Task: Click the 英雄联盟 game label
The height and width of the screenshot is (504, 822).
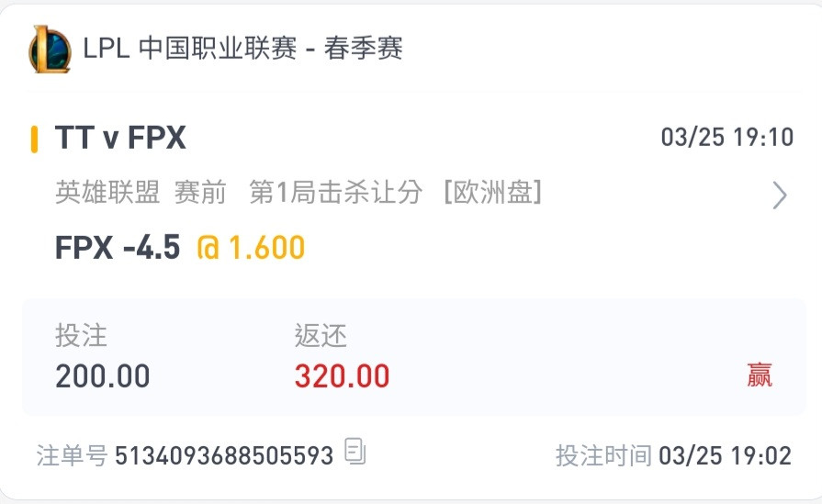Action: pyautogui.click(x=107, y=192)
